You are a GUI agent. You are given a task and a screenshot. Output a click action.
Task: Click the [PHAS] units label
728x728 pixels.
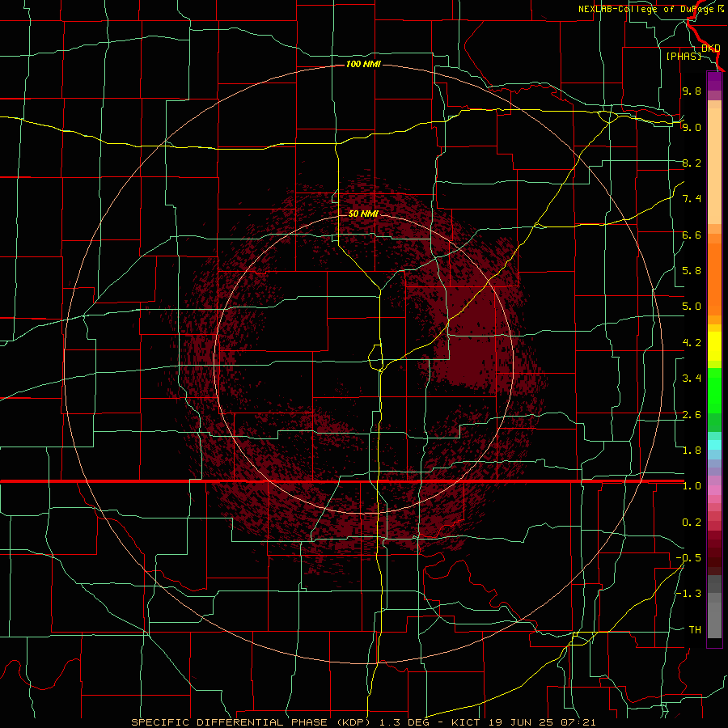point(684,56)
